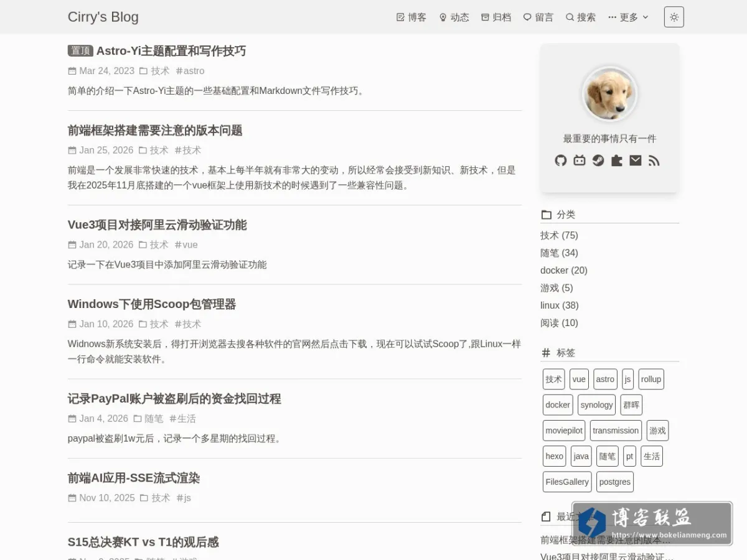Click the pt tag chip

pos(629,456)
